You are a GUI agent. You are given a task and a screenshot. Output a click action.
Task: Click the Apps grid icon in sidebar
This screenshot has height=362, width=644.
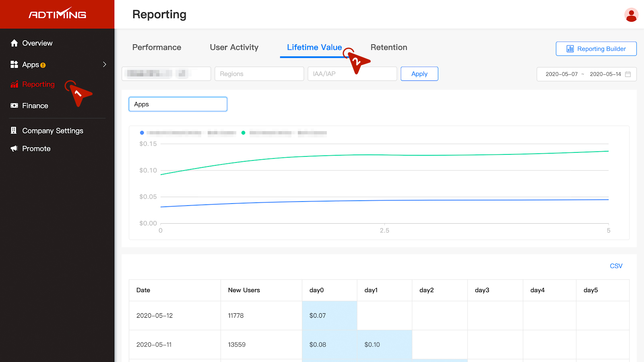pyautogui.click(x=14, y=64)
